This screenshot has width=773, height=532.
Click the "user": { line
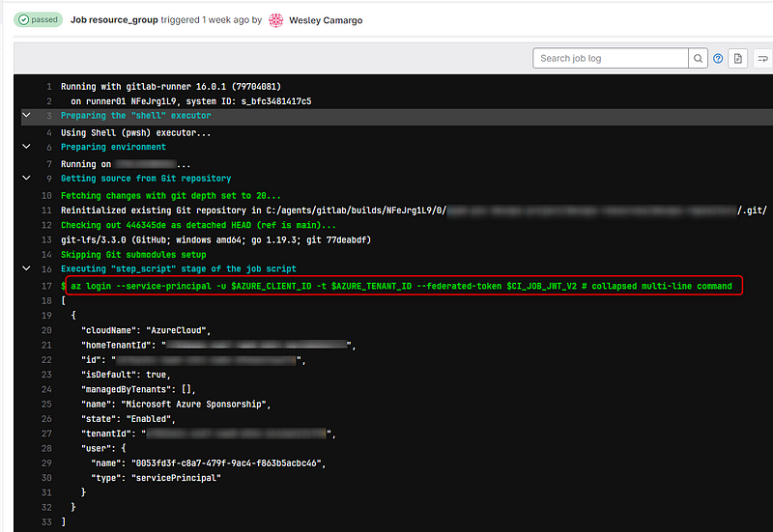tap(103, 449)
